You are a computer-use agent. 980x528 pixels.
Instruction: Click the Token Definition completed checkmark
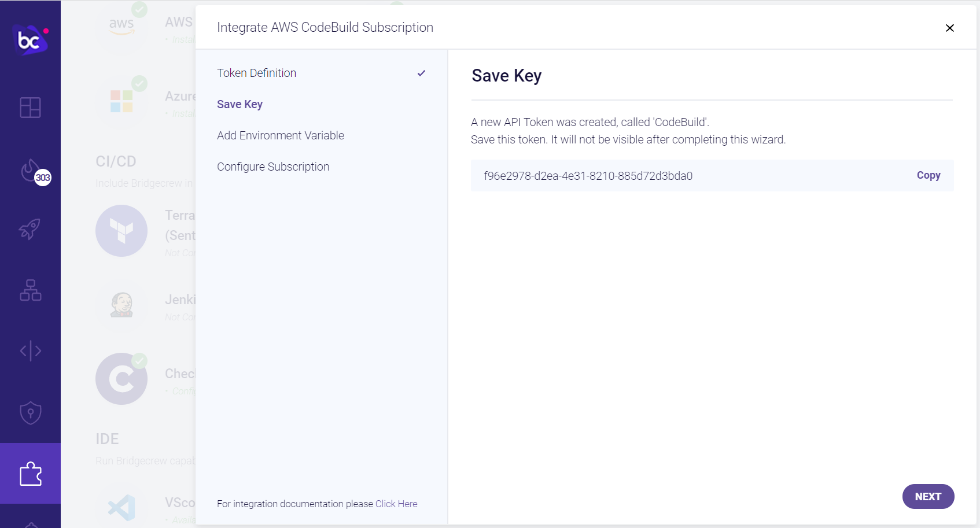[x=421, y=73]
